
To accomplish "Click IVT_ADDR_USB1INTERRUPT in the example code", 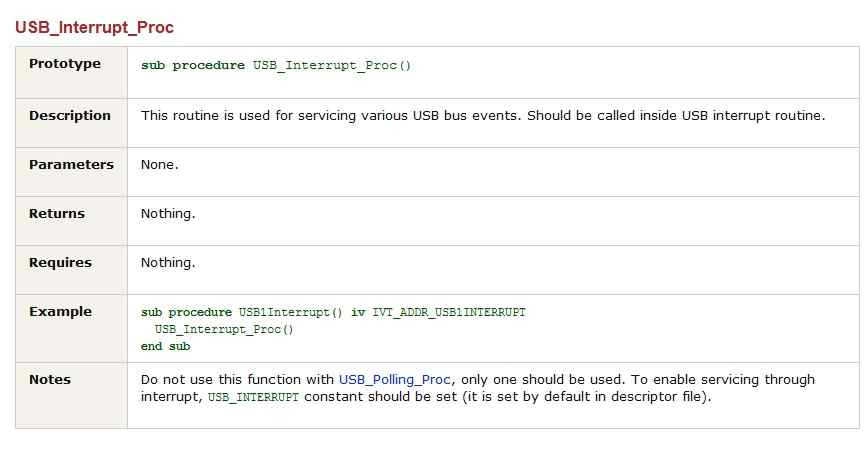I will 448,312.
